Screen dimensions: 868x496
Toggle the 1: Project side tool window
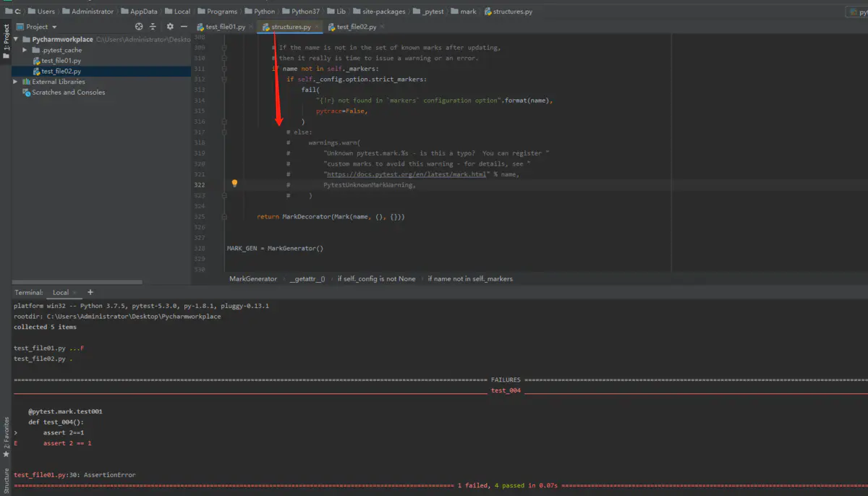[6, 42]
